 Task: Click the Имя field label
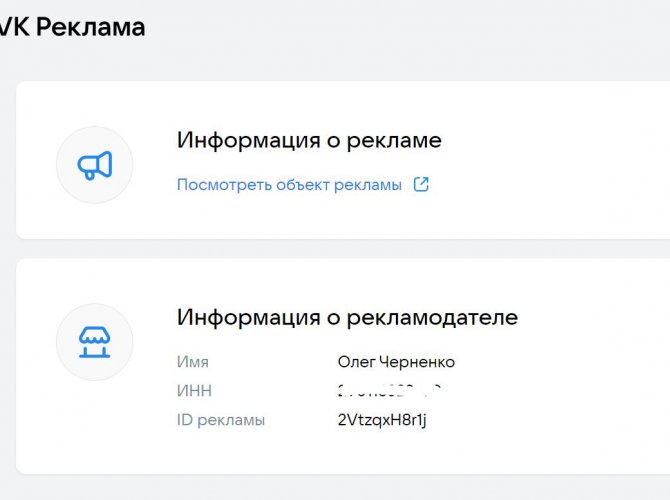[x=193, y=362]
